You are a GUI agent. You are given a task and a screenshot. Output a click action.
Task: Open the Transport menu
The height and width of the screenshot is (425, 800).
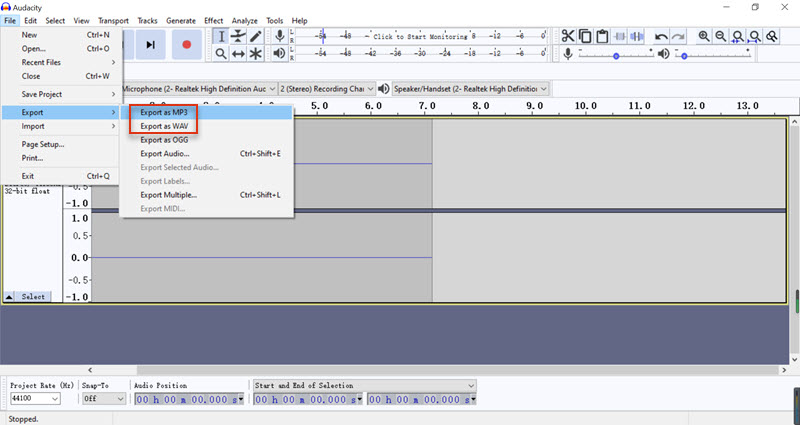click(x=113, y=21)
